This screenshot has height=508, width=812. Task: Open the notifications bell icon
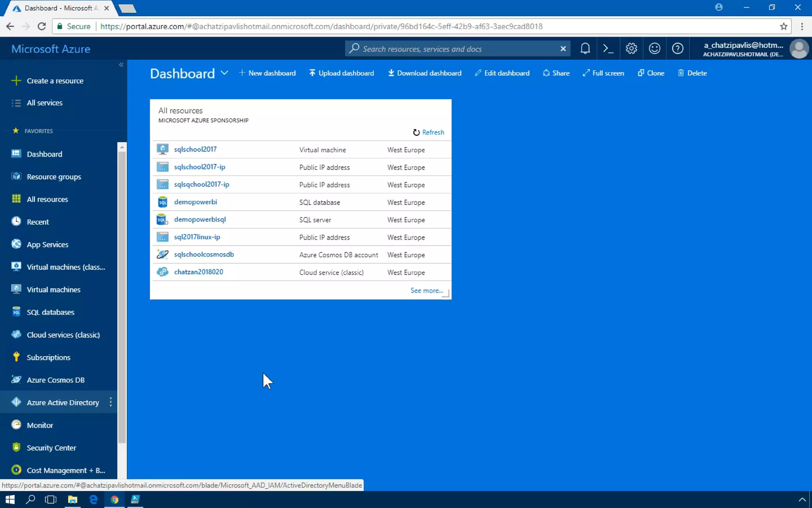coord(585,48)
